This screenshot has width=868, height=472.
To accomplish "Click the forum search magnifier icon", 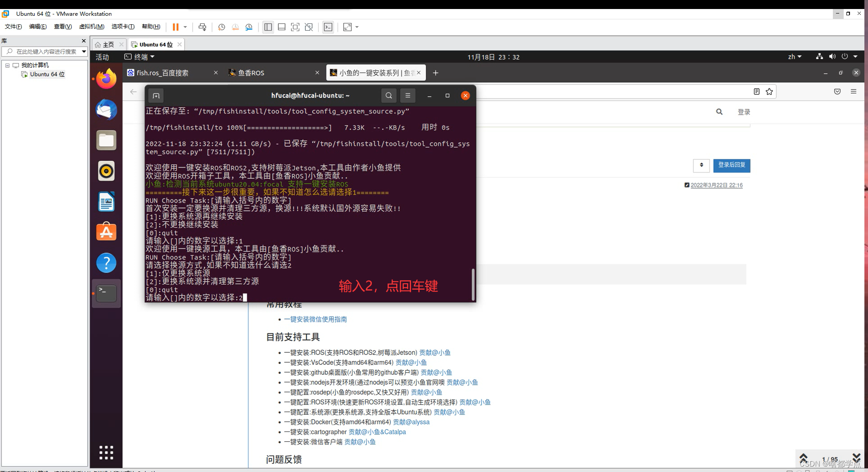I will pos(719,112).
